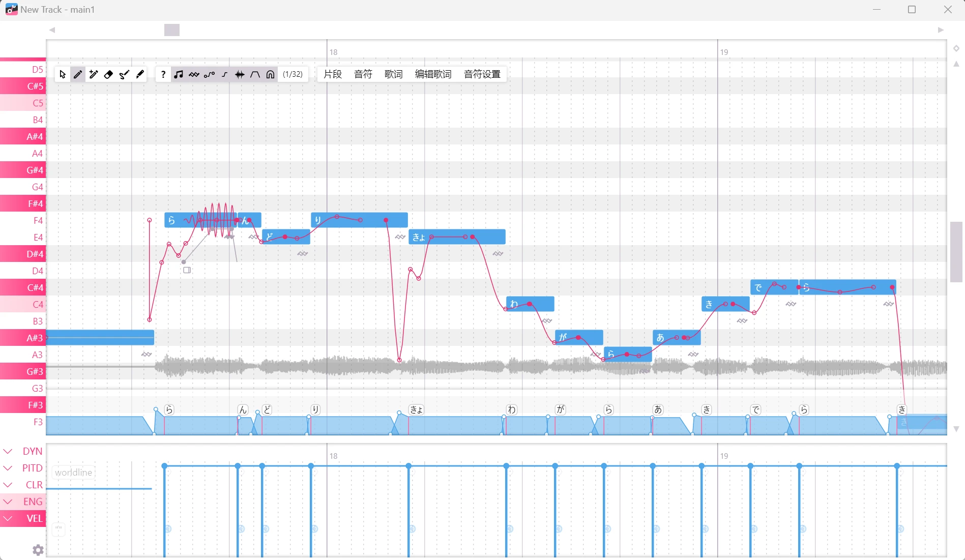The image size is (965, 560).
Task: Toggle waveform display icon
Action: [240, 74]
